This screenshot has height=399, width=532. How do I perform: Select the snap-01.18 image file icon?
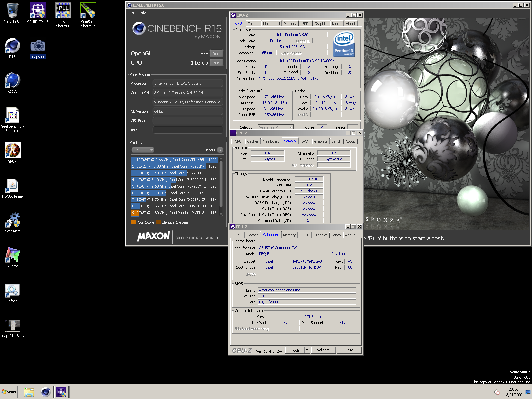point(12,329)
